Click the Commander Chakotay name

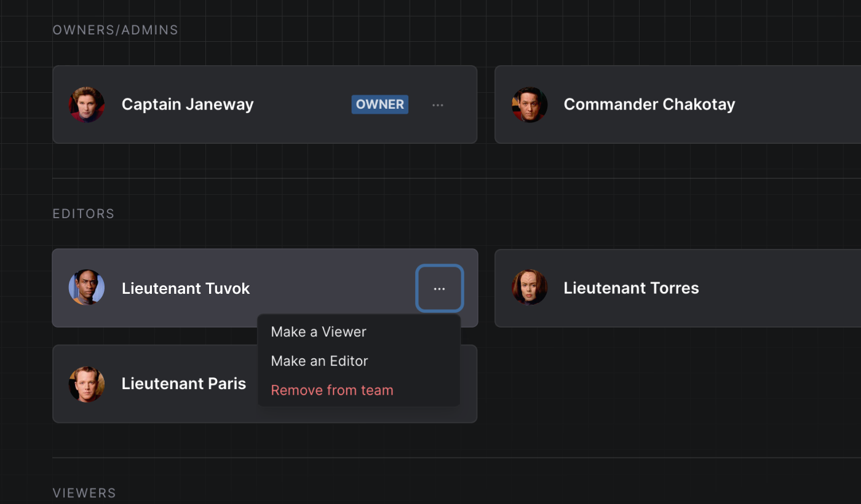[x=649, y=104]
